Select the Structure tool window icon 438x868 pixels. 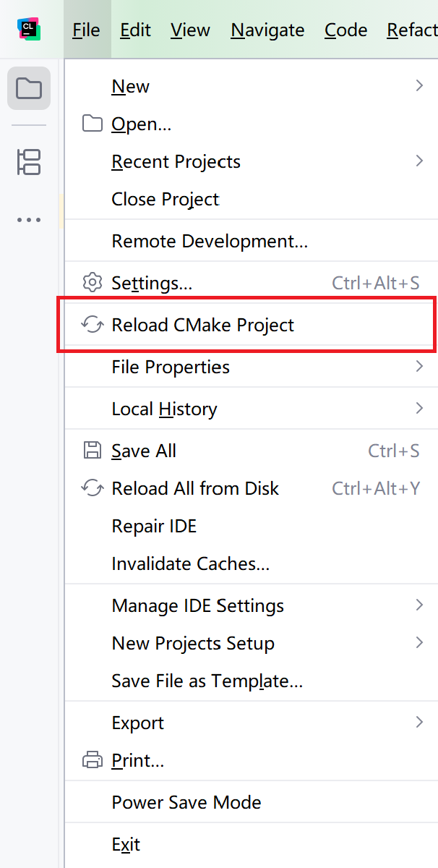point(28,163)
